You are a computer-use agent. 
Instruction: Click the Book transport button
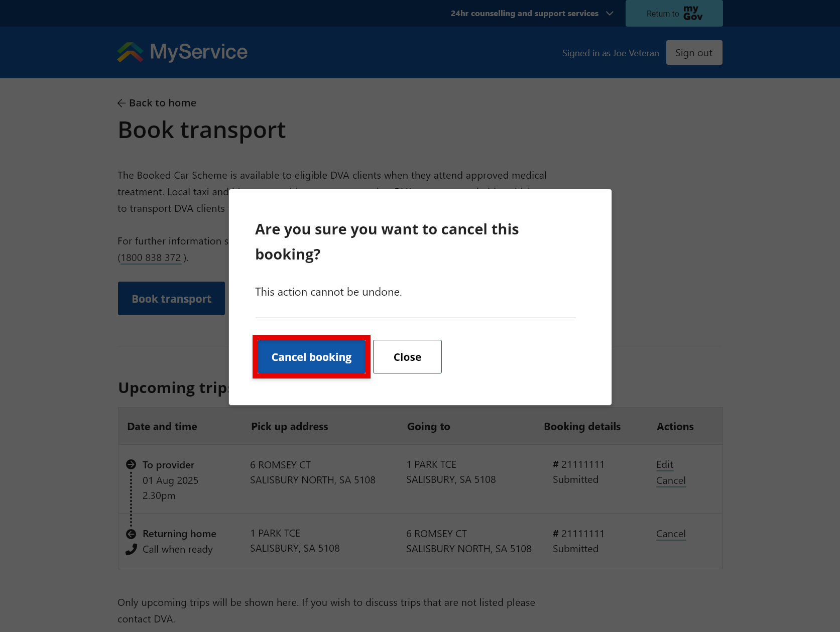click(171, 298)
